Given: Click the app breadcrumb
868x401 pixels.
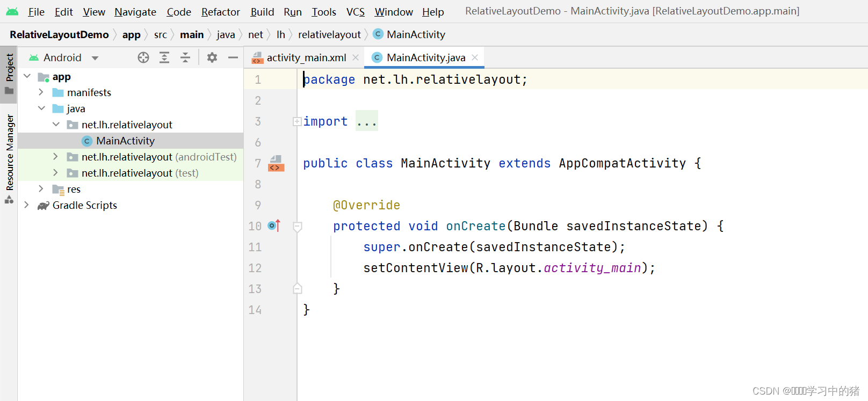Looking at the screenshot, I should coord(131,34).
